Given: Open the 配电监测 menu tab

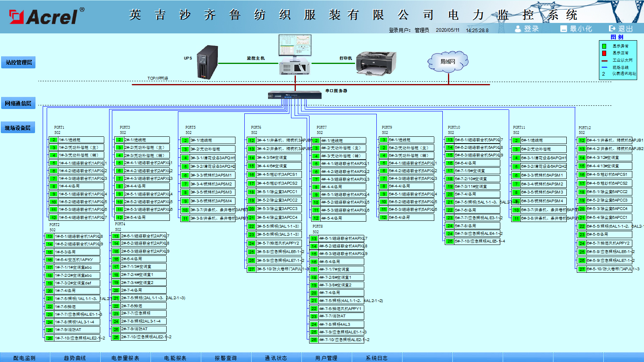Looking at the screenshot, I should point(25,358).
